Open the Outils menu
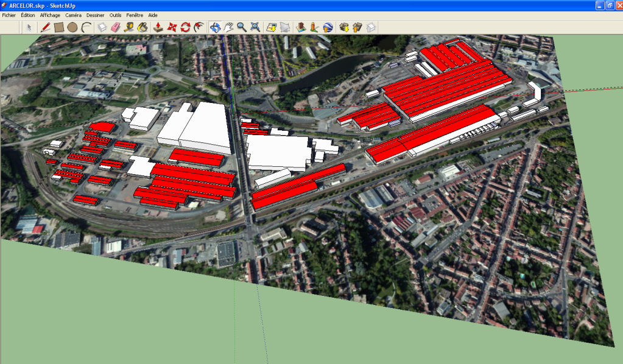 coord(116,15)
